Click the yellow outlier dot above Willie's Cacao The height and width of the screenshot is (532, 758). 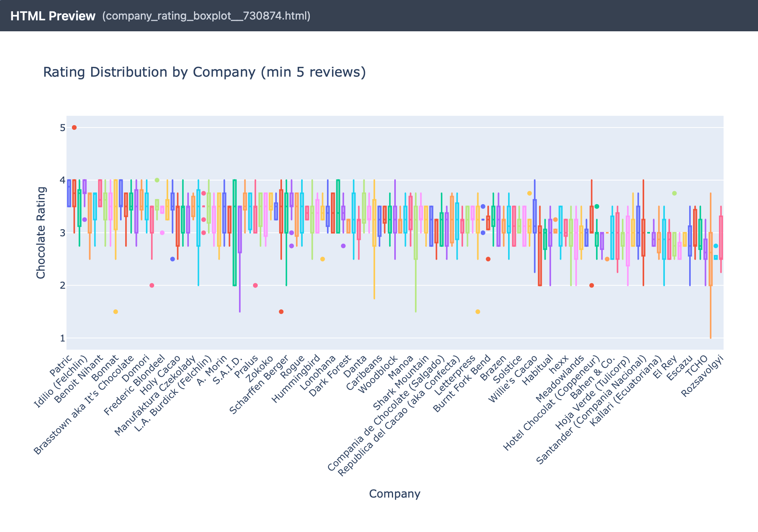coord(530,193)
